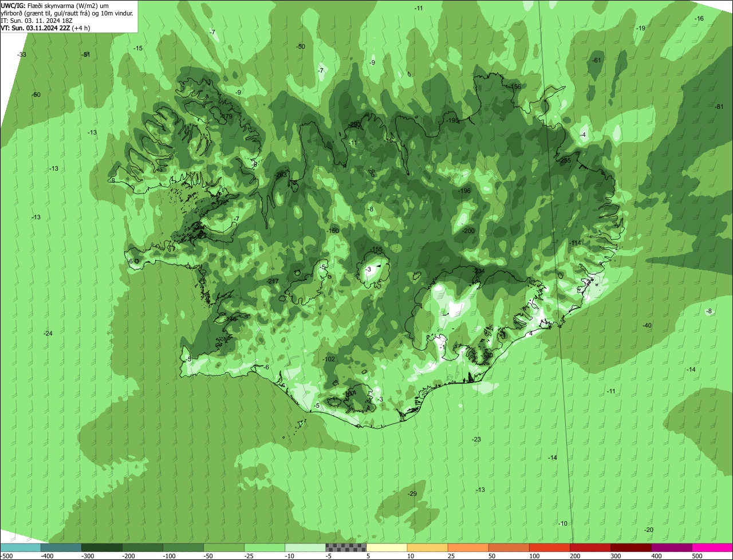Click the -114 value near the east coast
The height and width of the screenshot is (560, 733).
[x=575, y=243]
